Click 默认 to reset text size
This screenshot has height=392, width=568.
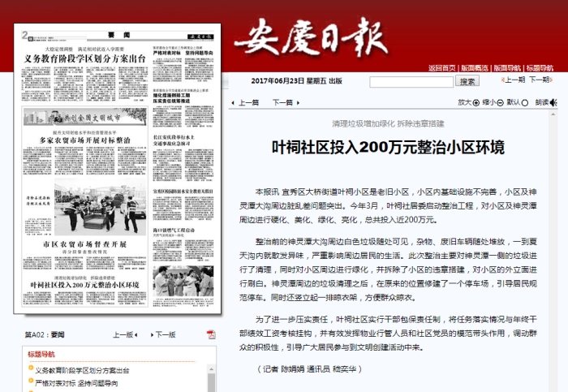point(514,102)
